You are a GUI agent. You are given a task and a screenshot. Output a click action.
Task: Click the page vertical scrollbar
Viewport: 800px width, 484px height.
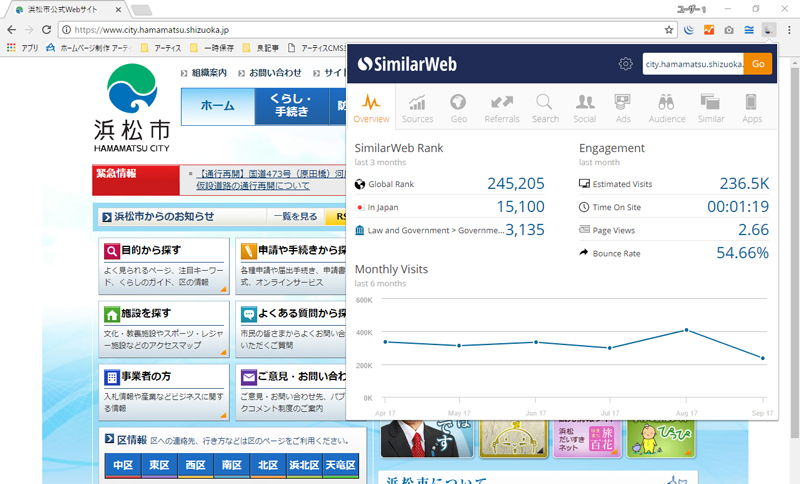click(x=794, y=252)
